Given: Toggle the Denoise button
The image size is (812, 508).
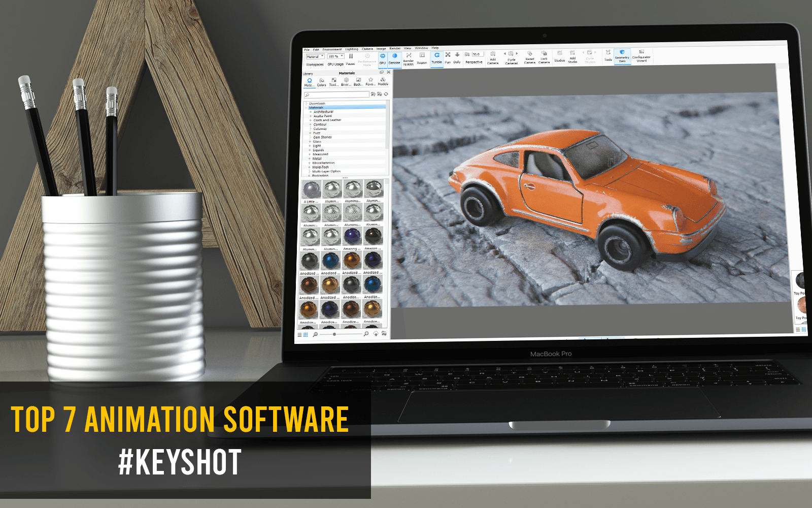Looking at the screenshot, I should (394, 59).
